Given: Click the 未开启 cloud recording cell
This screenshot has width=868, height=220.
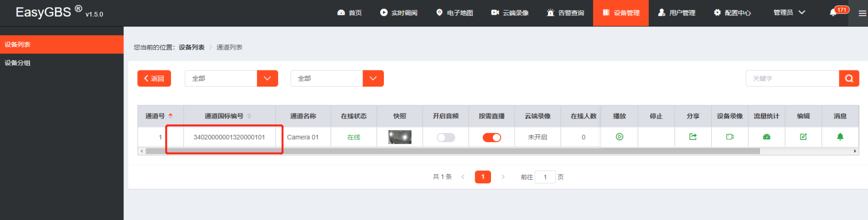Looking at the screenshot, I should [x=537, y=137].
